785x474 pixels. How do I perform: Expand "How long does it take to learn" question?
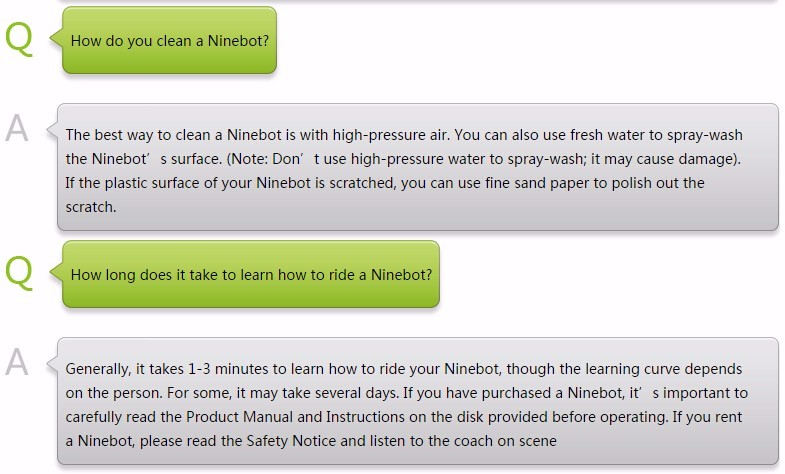(x=251, y=274)
